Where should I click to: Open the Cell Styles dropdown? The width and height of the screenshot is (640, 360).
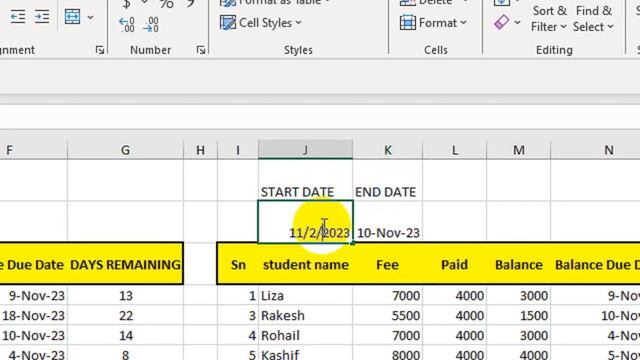pyautogui.click(x=261, y=23)
